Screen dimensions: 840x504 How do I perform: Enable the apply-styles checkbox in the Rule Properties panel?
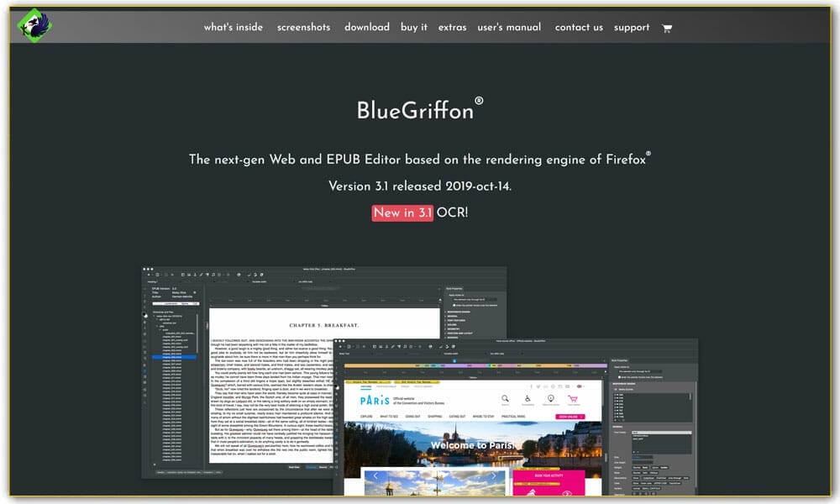tap(454, 305)
